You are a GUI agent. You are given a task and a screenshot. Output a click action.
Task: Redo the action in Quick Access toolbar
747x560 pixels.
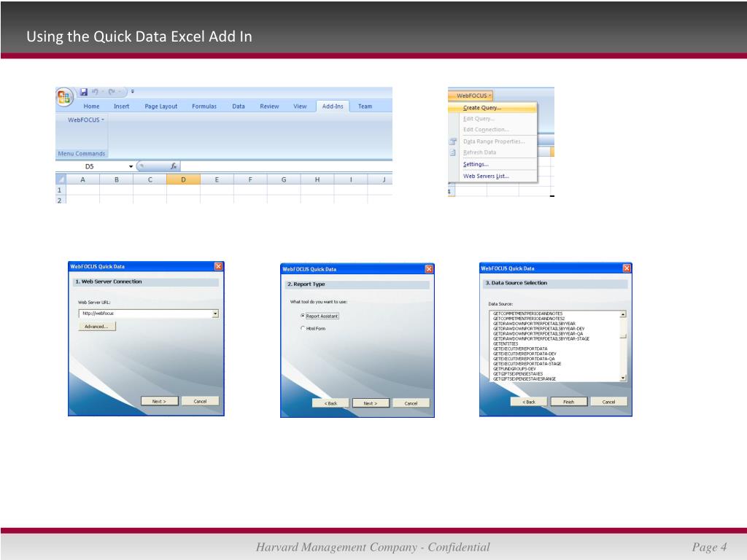click(x=112, y=91)
